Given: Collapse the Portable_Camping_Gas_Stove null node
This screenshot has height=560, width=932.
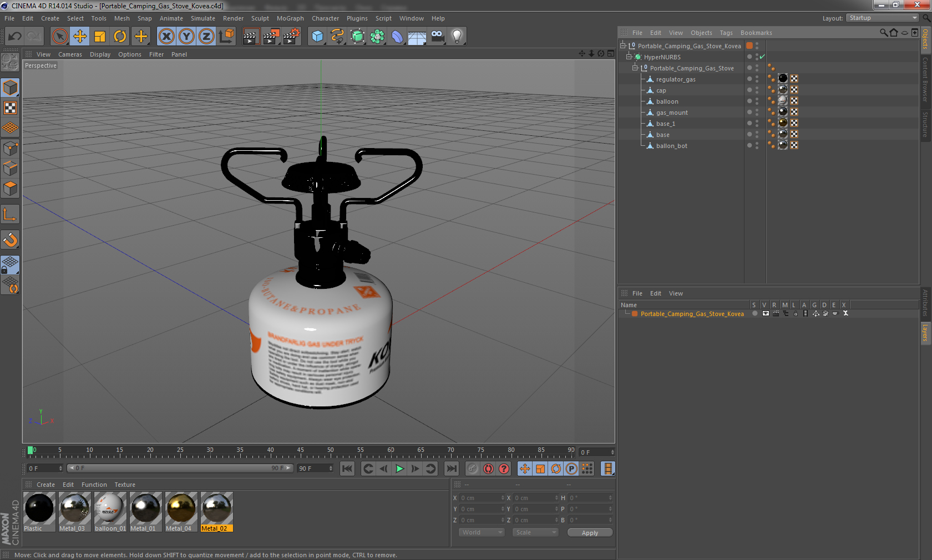Looking at the screenshot, I should click(635, 68).
